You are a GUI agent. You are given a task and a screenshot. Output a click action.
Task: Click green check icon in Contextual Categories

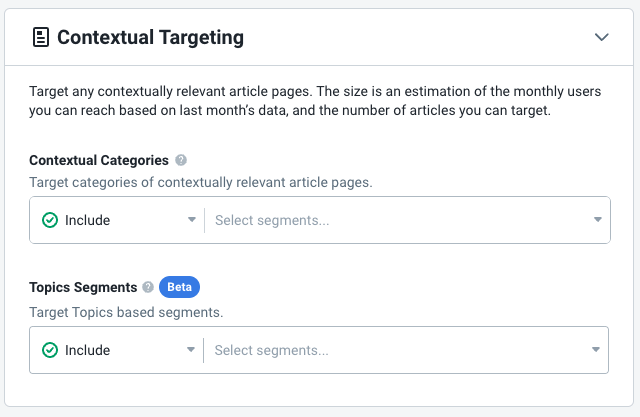click(50, 220)
